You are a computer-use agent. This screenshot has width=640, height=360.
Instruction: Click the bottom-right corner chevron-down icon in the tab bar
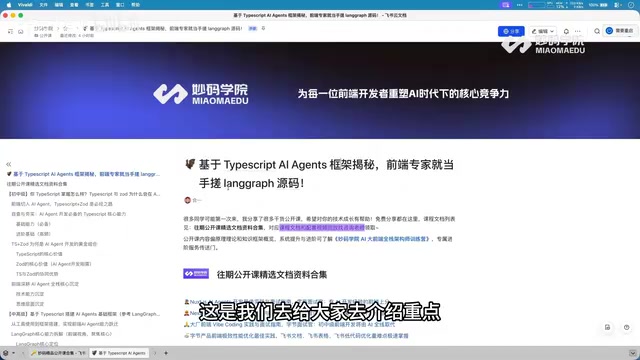[633, 353]
